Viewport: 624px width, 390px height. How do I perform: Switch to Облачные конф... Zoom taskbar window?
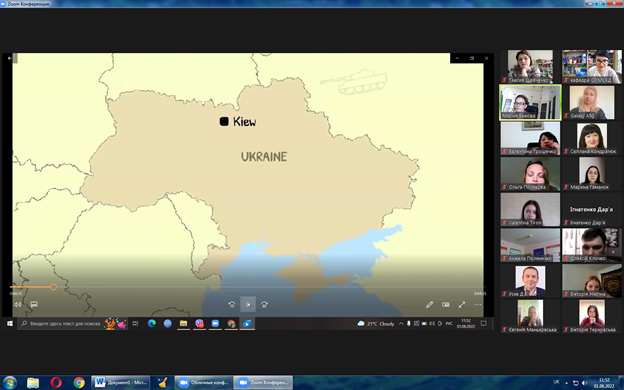tap(203, 383)
